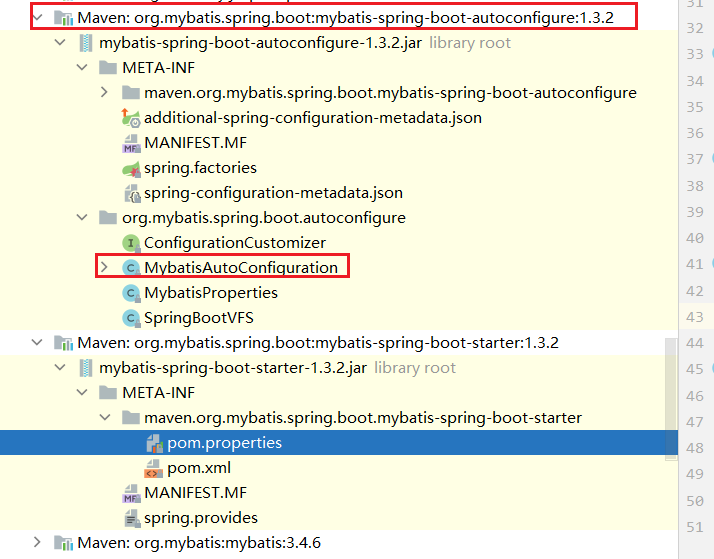Viewport: 714px width, 559px height.
Task: Click the MANIFEST.MF icon in the starter jar
Action: click(x=131, y=493)
